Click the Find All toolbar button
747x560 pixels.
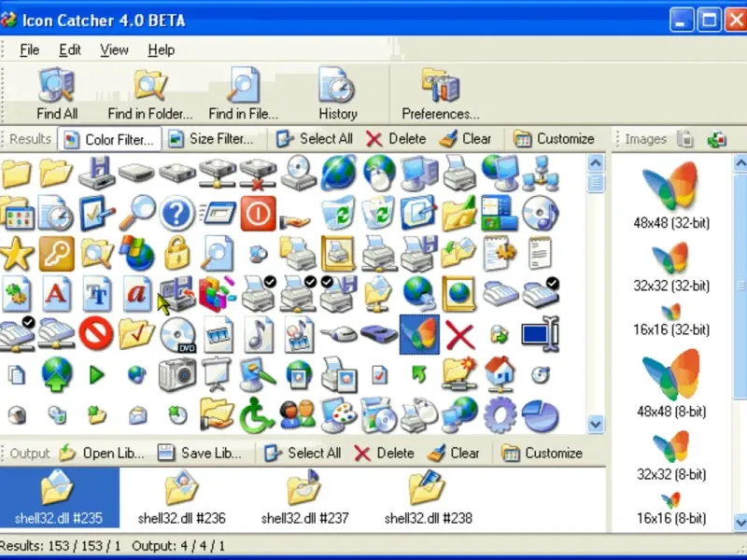tap(57, 94)
